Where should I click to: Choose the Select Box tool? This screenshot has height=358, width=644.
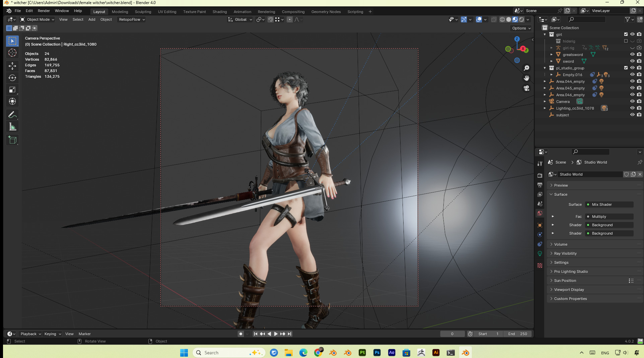click(12, 41)
